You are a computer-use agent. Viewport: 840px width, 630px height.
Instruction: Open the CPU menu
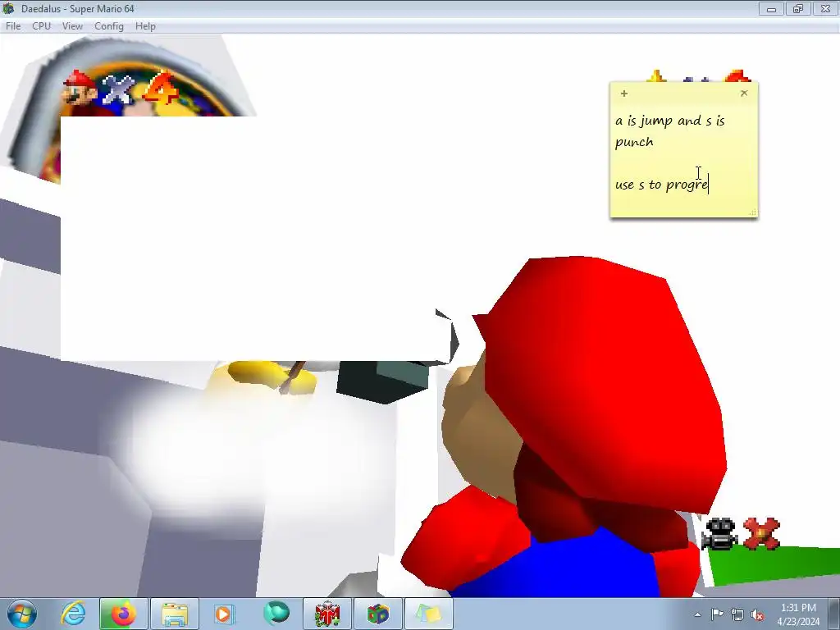[41, 26]
